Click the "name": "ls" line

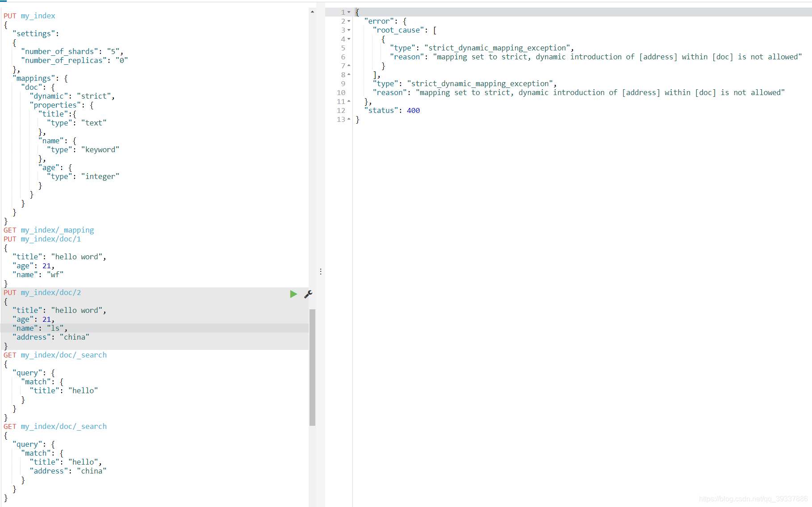pos(40,328)
